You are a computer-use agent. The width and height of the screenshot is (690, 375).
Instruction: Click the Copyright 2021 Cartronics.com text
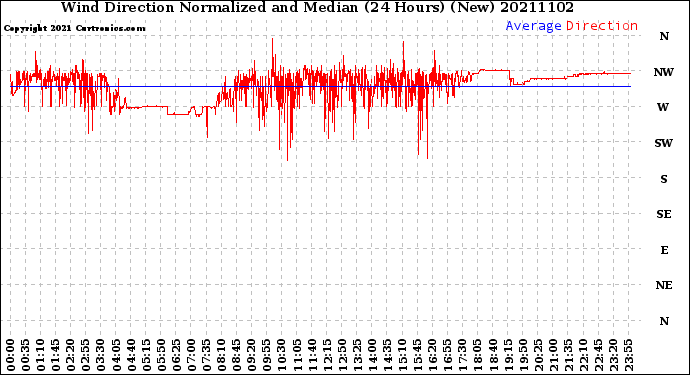[74, 28]
